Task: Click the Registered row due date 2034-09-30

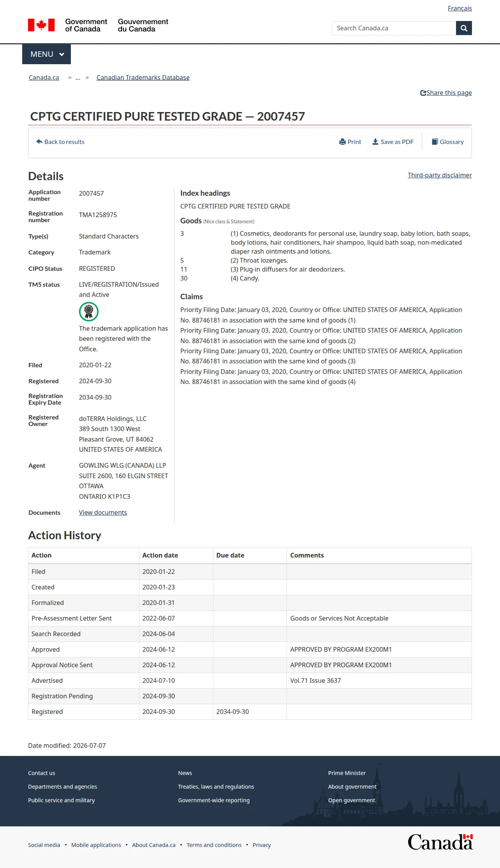Action: 232,712
